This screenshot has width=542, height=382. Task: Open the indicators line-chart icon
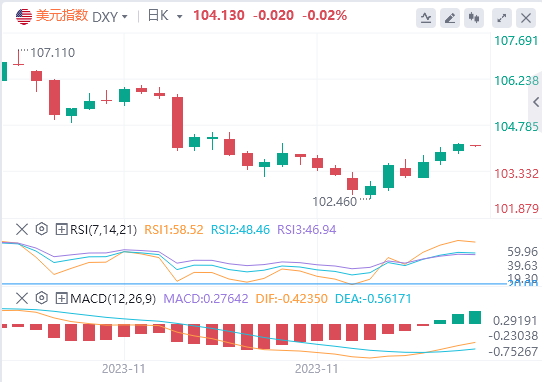426,17
